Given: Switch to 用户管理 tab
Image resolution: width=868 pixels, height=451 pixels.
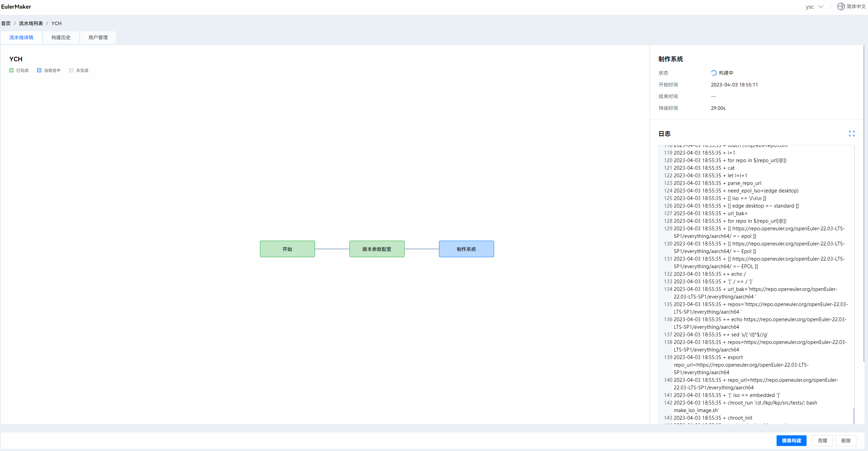Looking at the screenshot, I should [98, 38].
